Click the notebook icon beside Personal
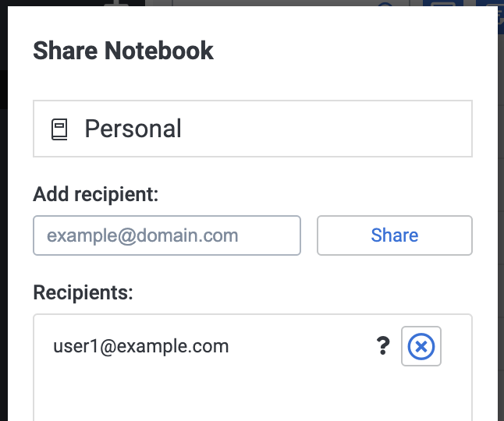 (59, 129)
